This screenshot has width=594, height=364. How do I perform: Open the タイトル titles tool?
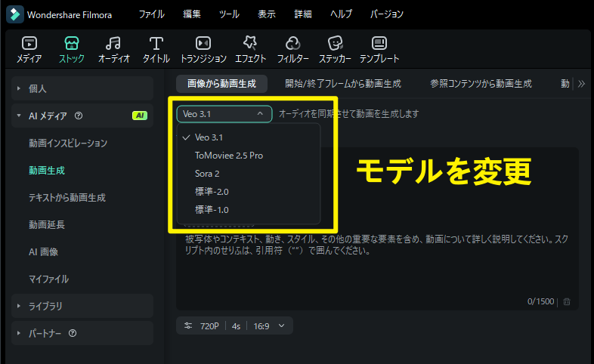156,50
